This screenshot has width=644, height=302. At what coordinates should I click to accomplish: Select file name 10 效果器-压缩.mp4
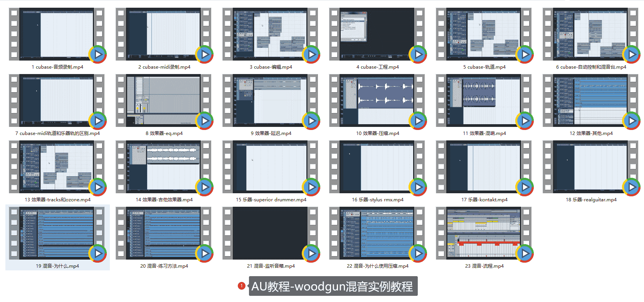coord(378,133)
